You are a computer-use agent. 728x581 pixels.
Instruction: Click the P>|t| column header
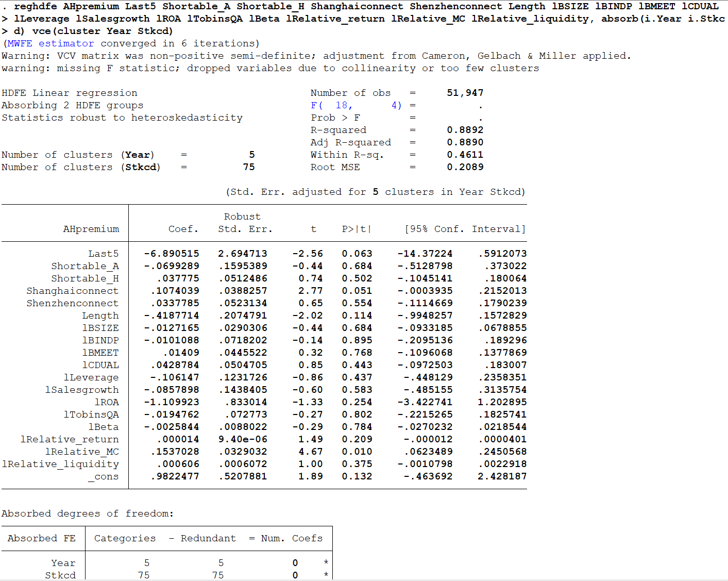coord(357,229)
